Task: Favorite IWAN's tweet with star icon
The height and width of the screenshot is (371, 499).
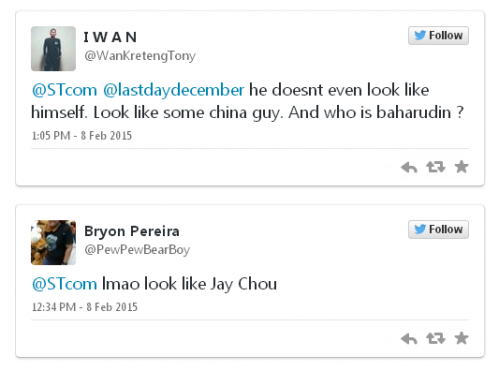Action: click(461, 167)
